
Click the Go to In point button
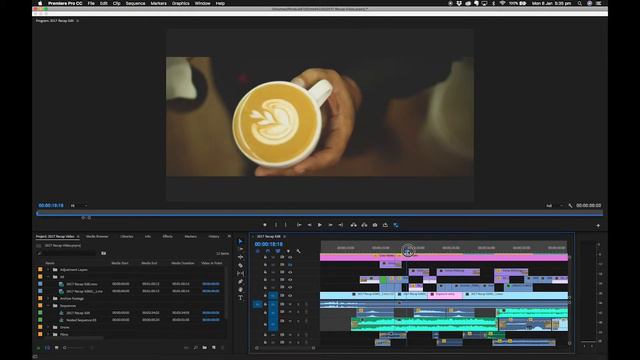click(299, 225)
